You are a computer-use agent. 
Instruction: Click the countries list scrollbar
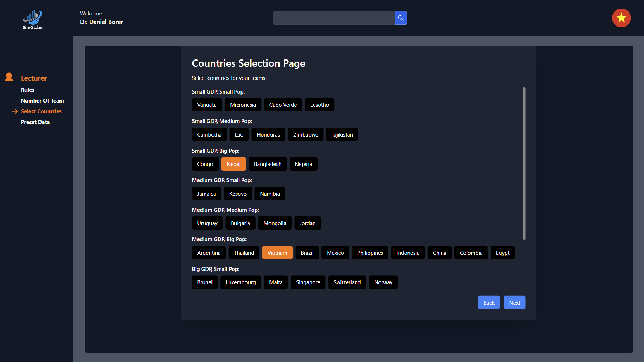tap(524, 163)
